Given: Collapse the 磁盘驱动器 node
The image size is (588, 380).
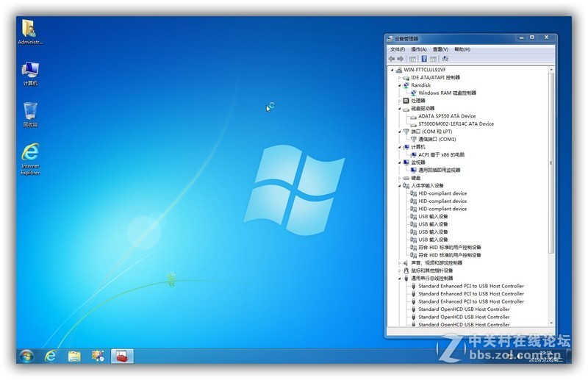Looking at the screenshot, I should point(399,109).
